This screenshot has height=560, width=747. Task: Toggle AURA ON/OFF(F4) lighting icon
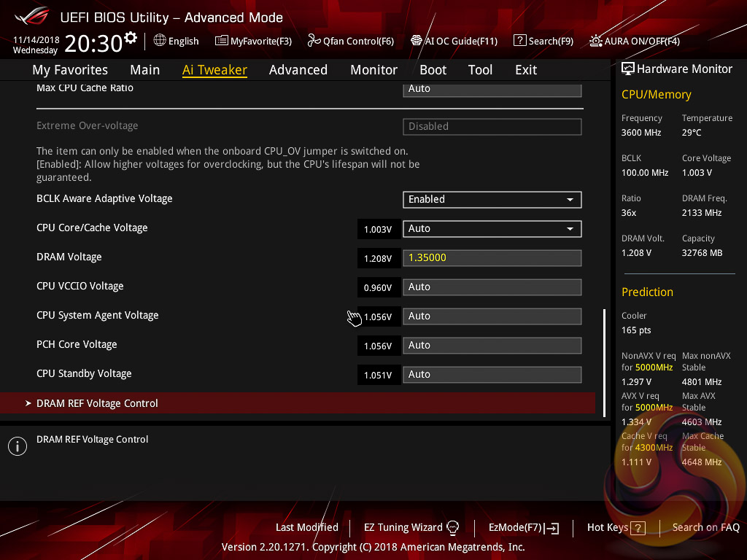[596, 41]
